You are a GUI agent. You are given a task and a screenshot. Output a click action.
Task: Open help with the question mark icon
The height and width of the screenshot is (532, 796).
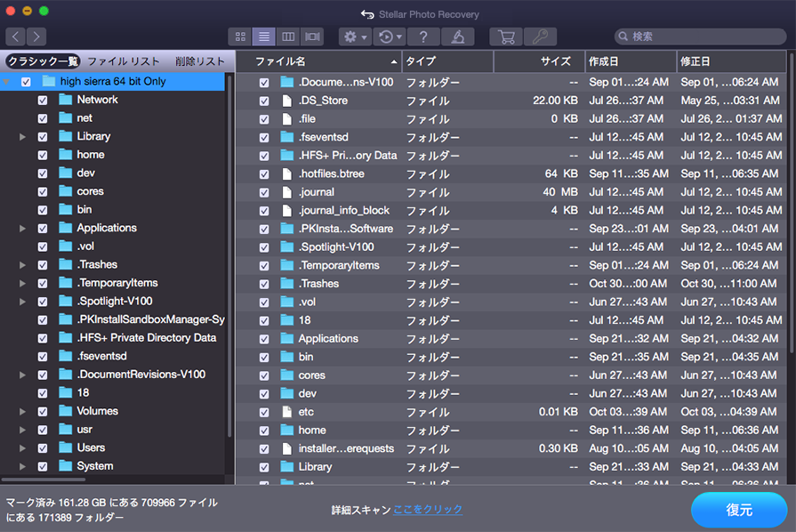(x=423, y=36)
